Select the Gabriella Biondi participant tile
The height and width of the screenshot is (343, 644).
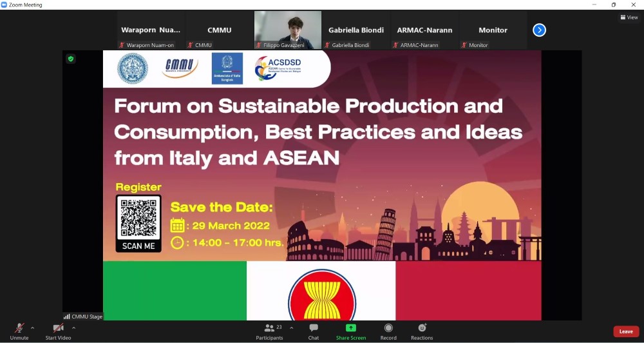(355, 30)
